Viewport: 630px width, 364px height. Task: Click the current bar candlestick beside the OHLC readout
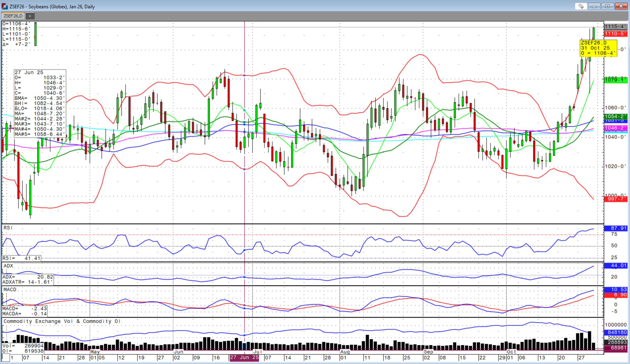pos(35,34)
